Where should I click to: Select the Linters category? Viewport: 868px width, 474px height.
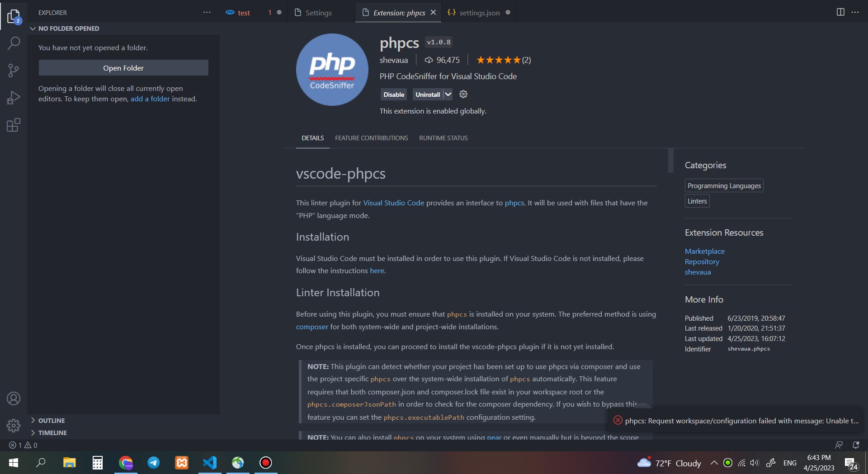pos(697,201)
